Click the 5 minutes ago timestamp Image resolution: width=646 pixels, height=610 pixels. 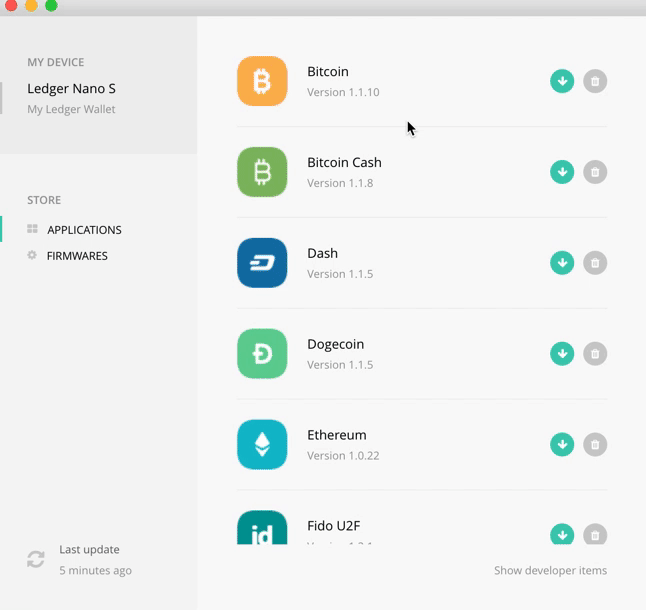96,570
